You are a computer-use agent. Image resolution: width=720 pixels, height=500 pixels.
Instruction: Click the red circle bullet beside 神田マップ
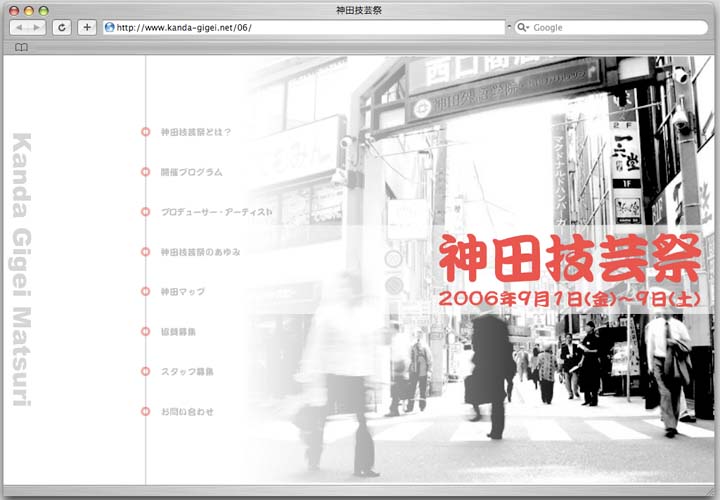tap(146, 291)
